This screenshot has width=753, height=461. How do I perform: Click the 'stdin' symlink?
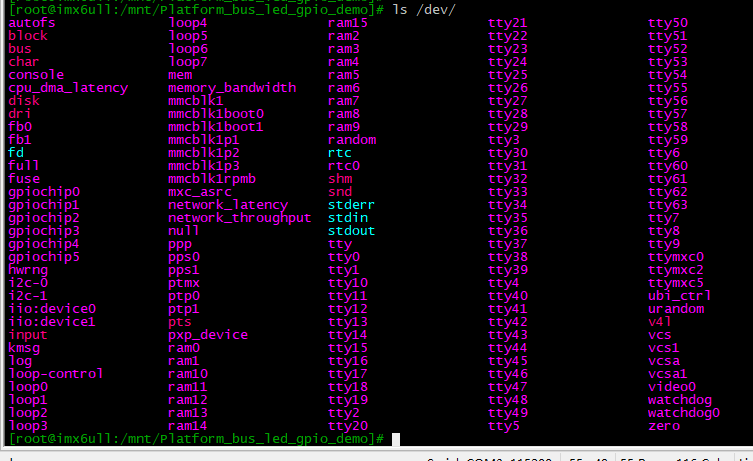tap(348, 218)
